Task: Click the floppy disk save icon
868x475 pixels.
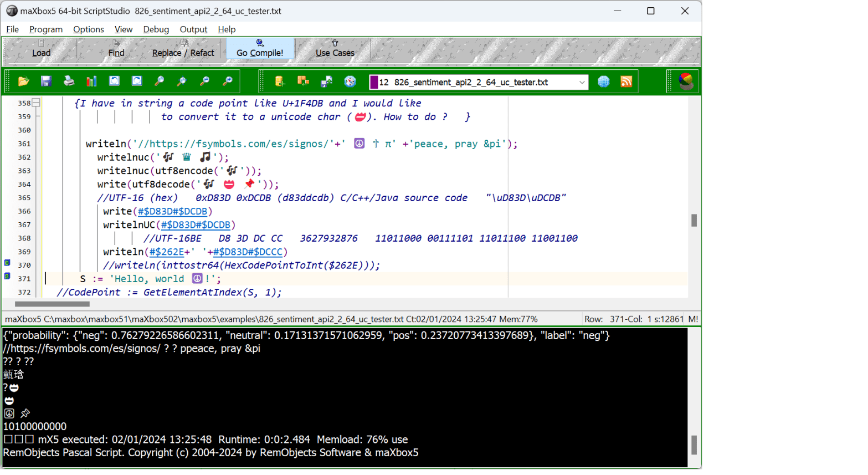Action: pos(46,82)
